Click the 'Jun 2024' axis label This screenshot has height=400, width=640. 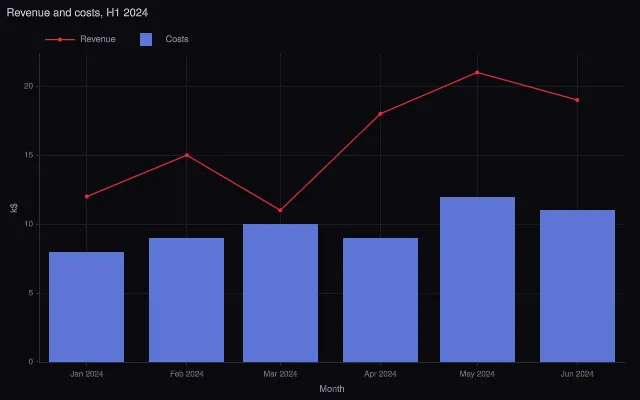coord(577,374)
